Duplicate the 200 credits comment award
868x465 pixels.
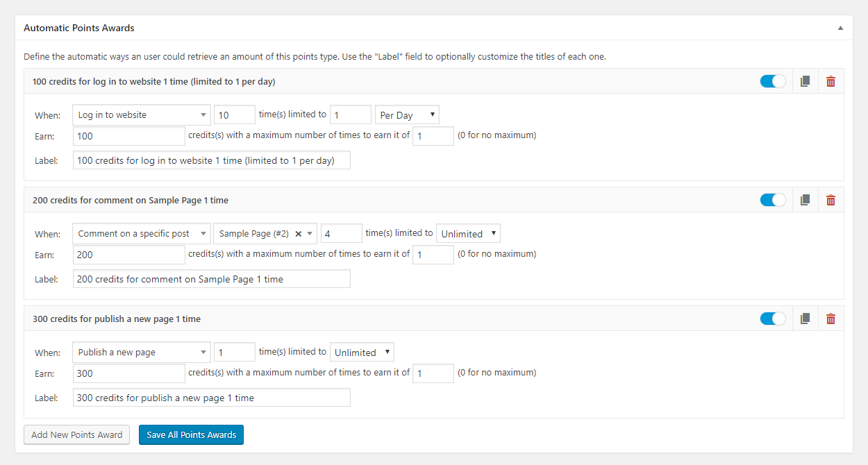click(x=805, y=200)
